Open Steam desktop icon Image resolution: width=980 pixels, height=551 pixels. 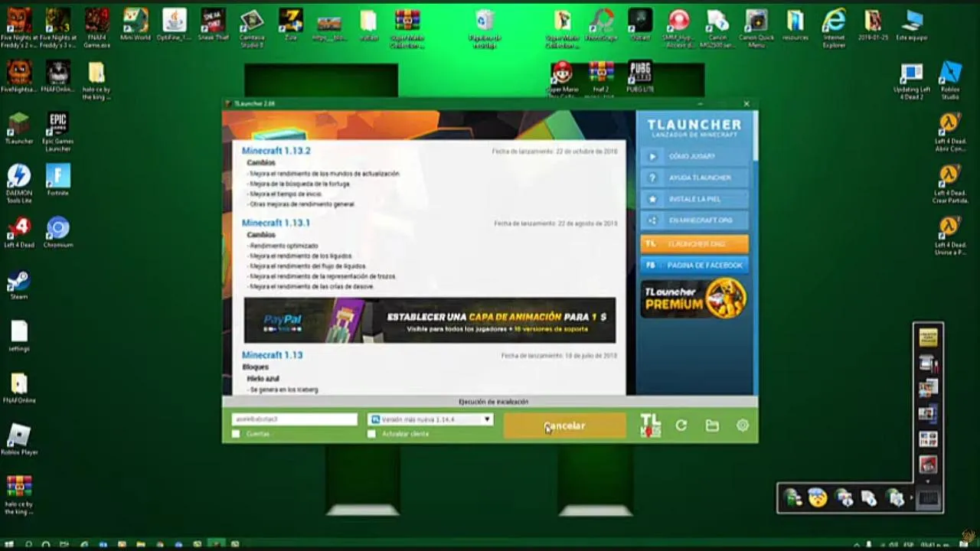coord(18,280)
